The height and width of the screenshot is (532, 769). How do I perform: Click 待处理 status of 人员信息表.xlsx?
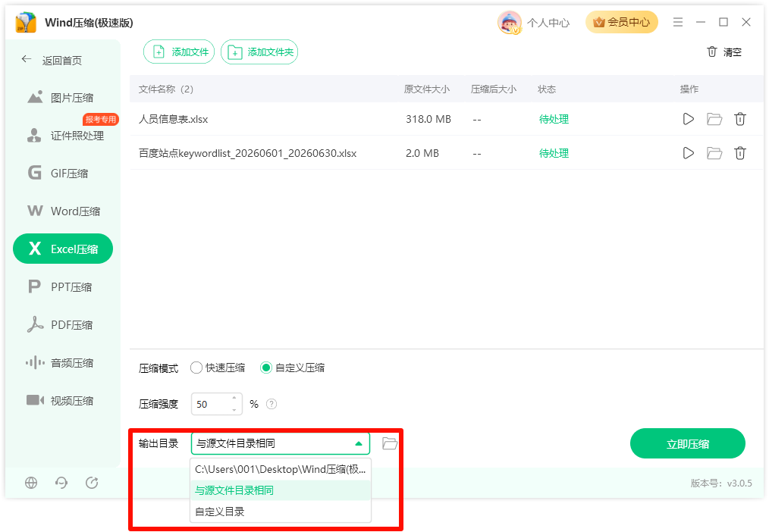tap(554, 119)
